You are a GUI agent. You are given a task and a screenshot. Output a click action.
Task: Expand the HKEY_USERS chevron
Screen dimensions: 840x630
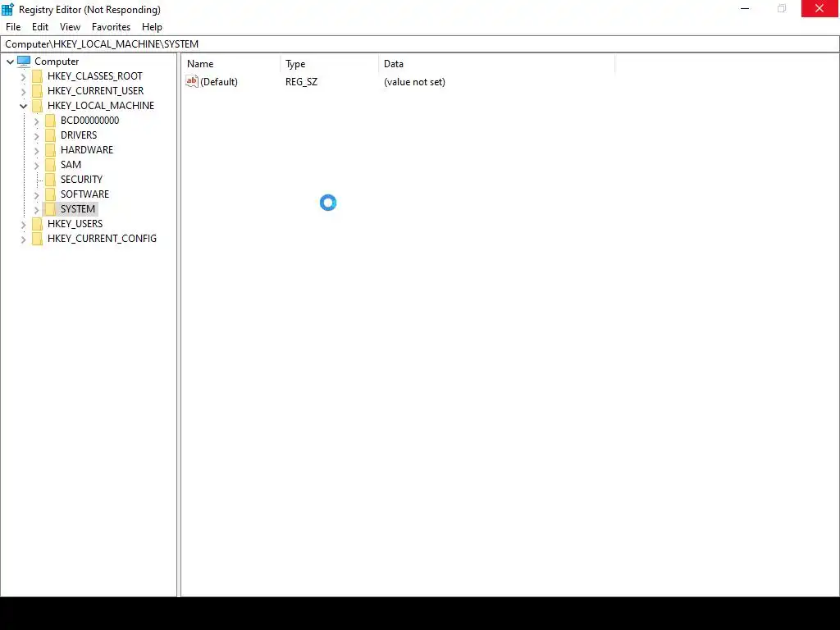[23, 224]
